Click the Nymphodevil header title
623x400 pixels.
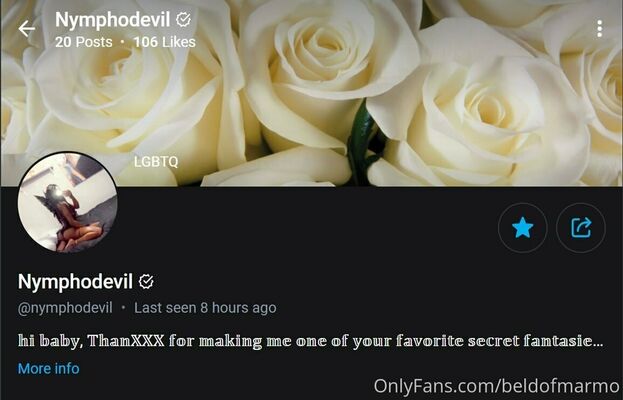coord(112,19)
